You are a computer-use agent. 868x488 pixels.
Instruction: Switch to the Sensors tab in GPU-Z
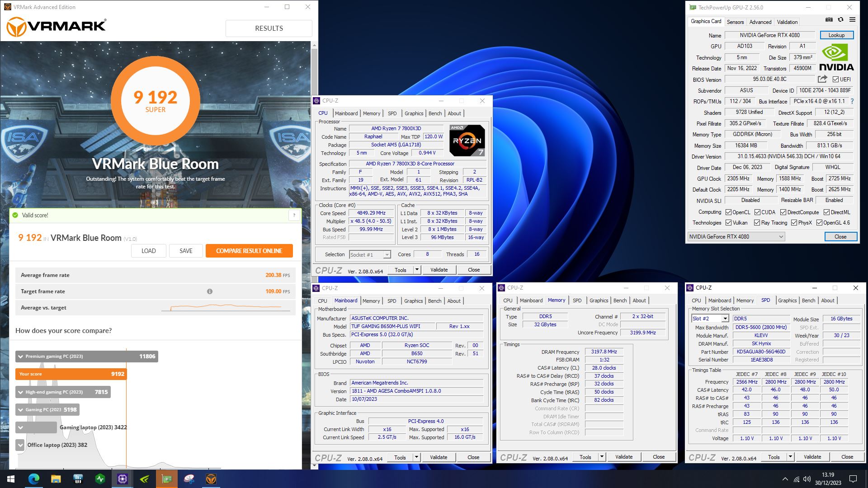[735, 22]
